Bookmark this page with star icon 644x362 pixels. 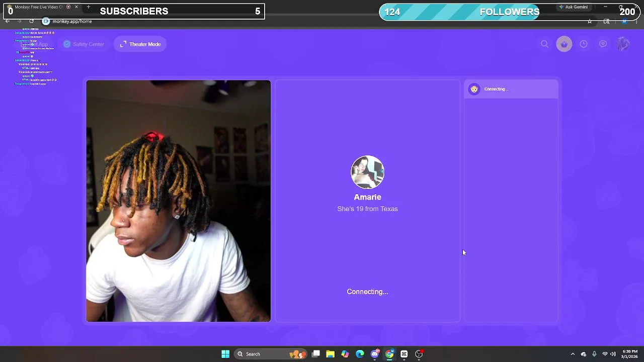(590, 21)
